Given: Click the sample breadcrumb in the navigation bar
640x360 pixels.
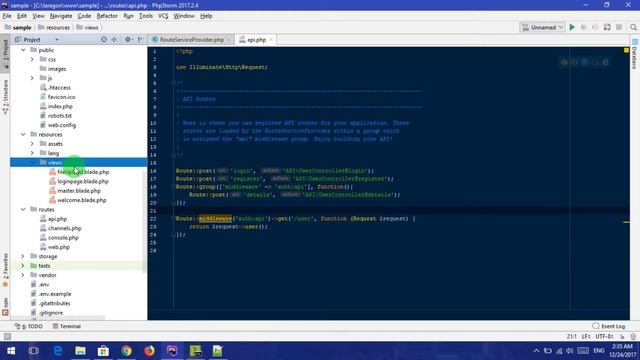Looking at the screenshot, I should pos(18,27).
